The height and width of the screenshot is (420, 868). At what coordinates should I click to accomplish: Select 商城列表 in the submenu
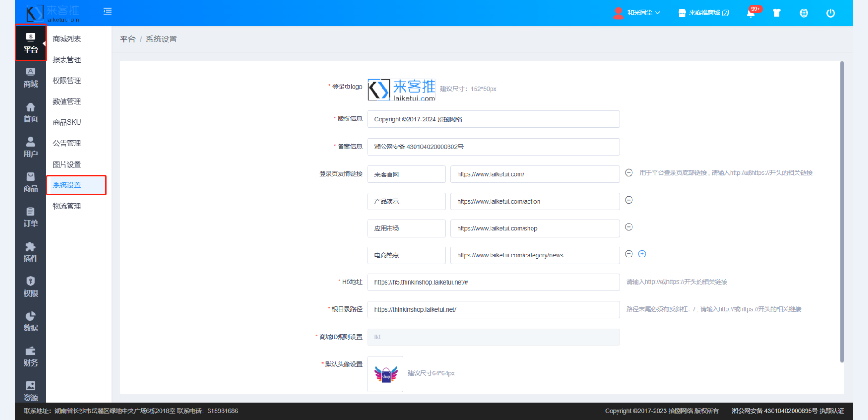click(x=67, y=39)
